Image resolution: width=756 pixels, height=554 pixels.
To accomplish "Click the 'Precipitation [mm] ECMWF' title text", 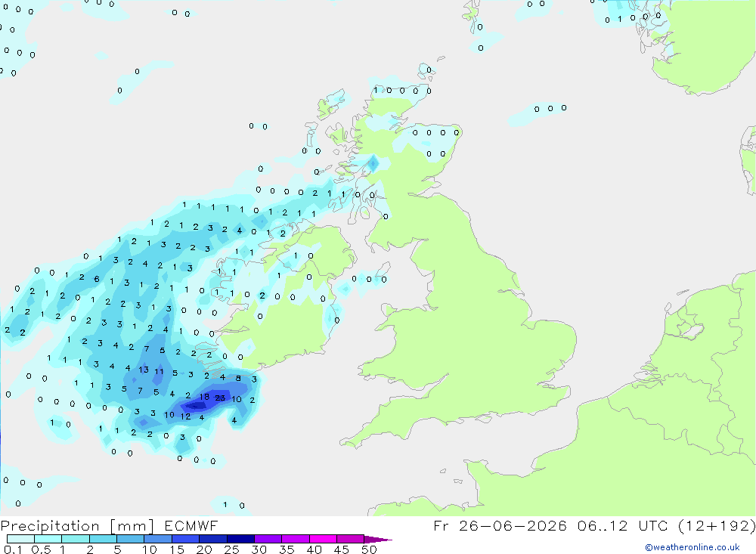I will (x=110, y=526).
